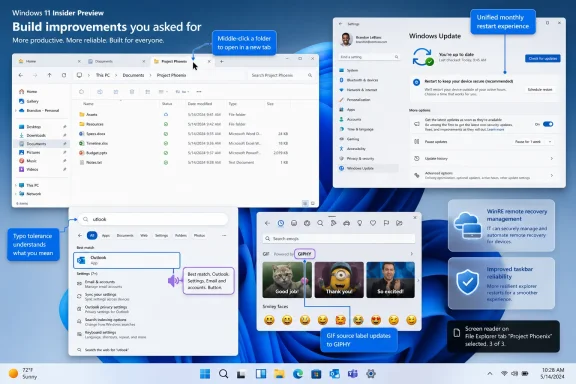Open the Pause for 1 week dropdown
Image resolution: width=576 pixels, height=384 pixels.
pyautogui.click(x=533, y=142)
